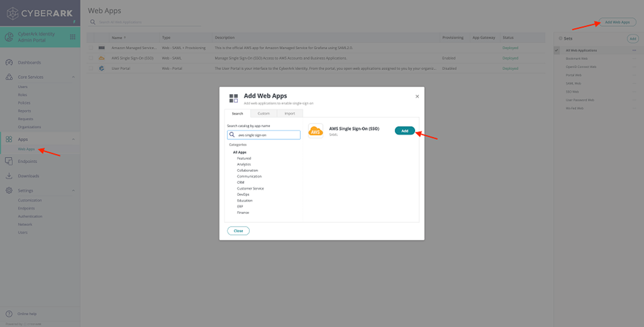This screenshot has height=327, width=644.
Task: Open the Online help link
Action: (x=27, y=314)
